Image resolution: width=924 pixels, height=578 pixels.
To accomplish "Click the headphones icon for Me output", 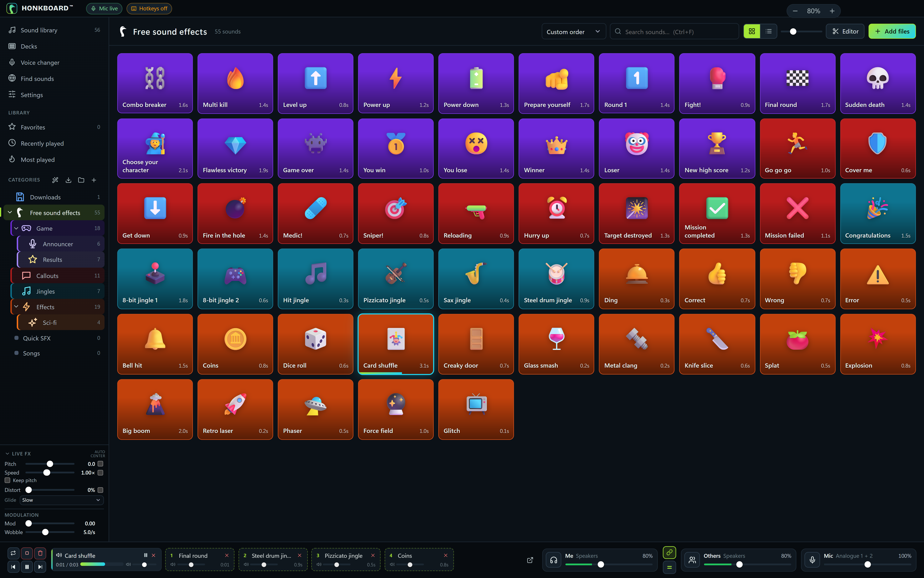I will [554, 560].
